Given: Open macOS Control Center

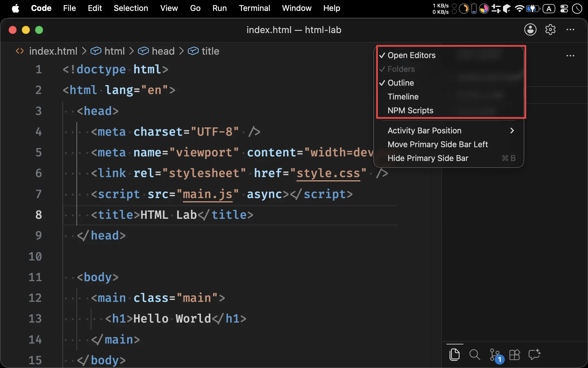Looking at the screenshot, I should (x=564, y=9).
